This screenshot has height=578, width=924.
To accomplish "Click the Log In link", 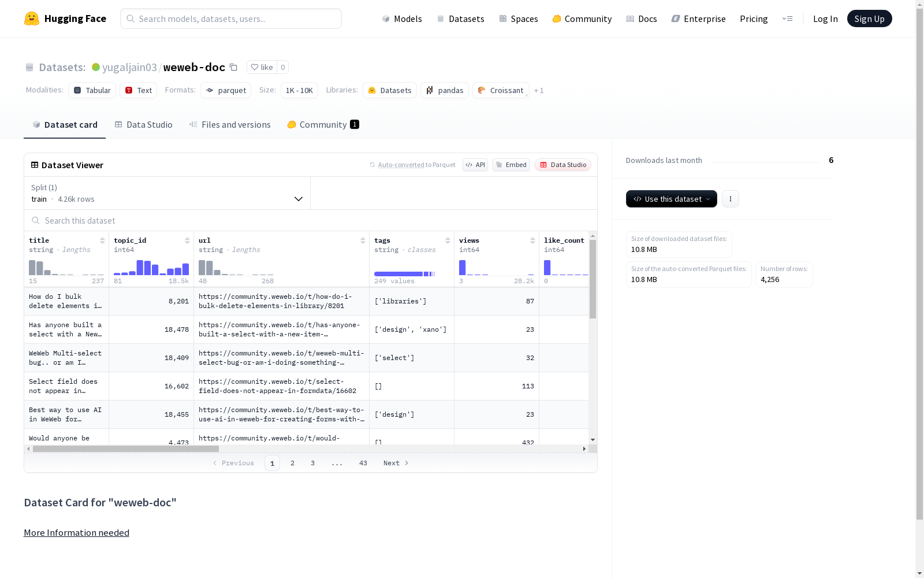I will pos(825,18).
